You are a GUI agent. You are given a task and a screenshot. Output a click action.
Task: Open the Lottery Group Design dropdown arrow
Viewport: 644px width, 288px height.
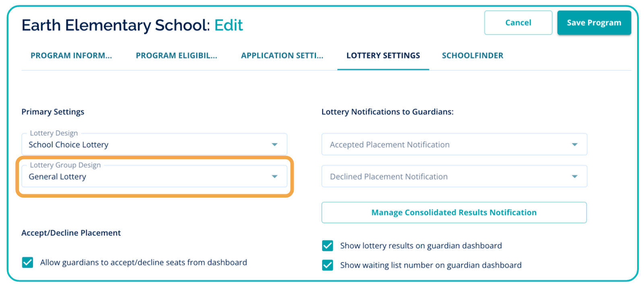click(x=275, y=176)
